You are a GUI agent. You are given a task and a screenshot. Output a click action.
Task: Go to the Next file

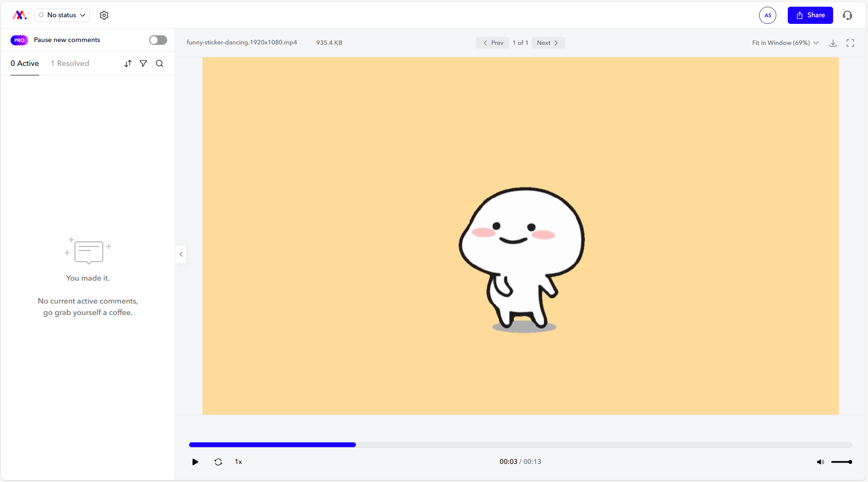point(547,43)
